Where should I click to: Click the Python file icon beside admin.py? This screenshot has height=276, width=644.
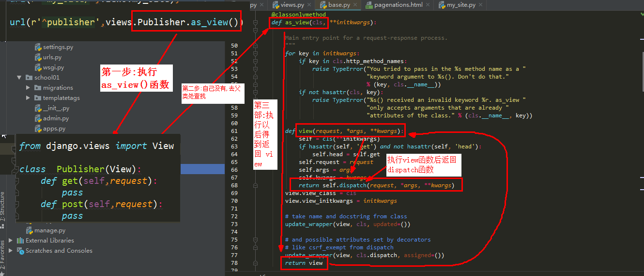pyautogui.click(x=38, y=118)
